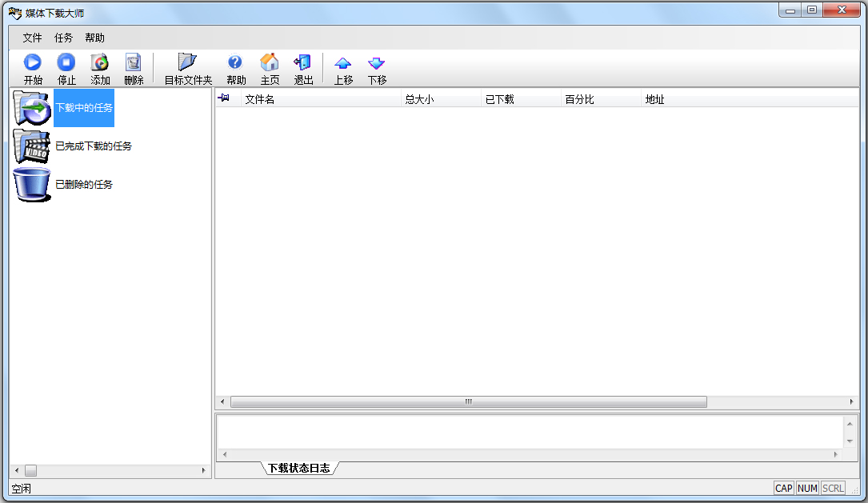Viewport: 868px width, 503px height.
Task: Sort by the 已下载 column header
Action: pos(521,100)
